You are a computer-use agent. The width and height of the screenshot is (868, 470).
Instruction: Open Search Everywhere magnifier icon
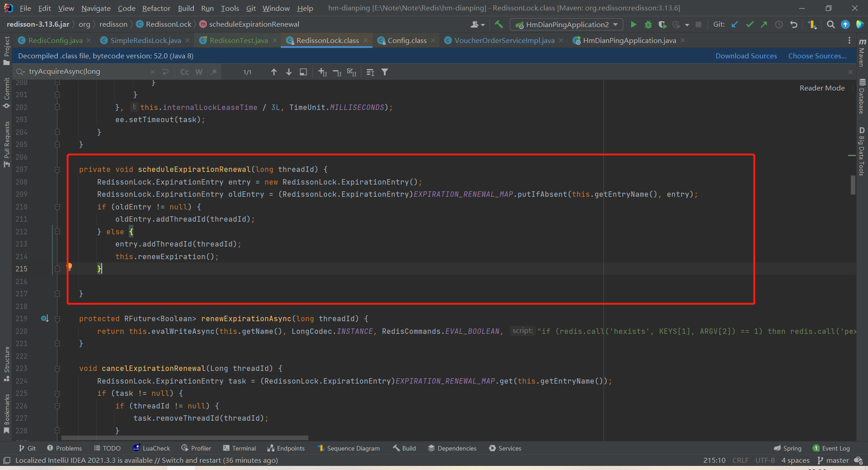[830, 24]
